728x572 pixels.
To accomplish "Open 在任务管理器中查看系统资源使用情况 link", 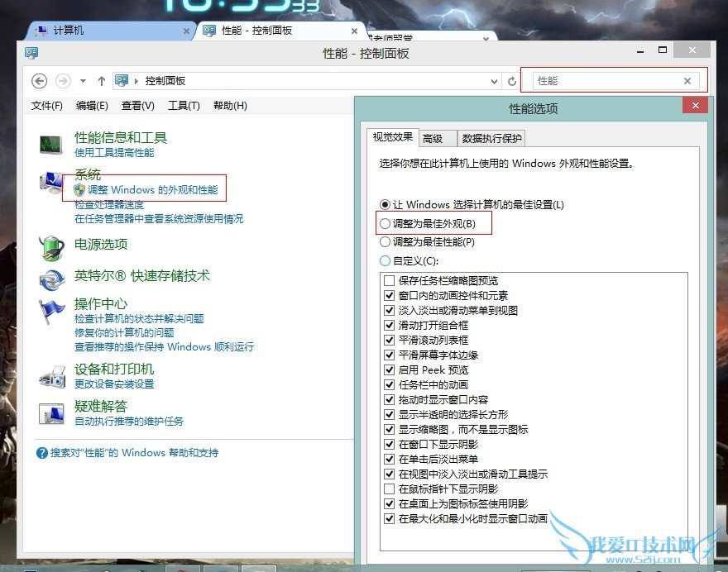I will click(x=159, y=219).
